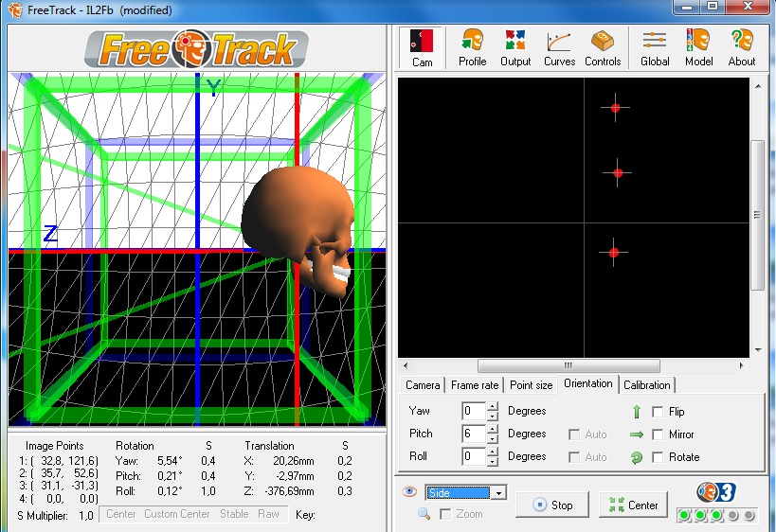776x532 pixels.
Task: Click the FreeTrack logo banner
Action: click(x=196, y=49)
